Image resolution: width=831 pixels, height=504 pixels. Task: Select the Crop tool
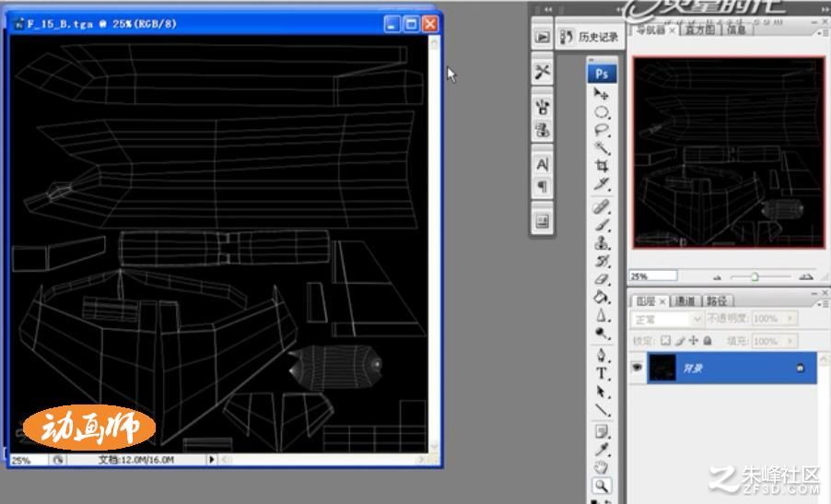pos(601,165)
